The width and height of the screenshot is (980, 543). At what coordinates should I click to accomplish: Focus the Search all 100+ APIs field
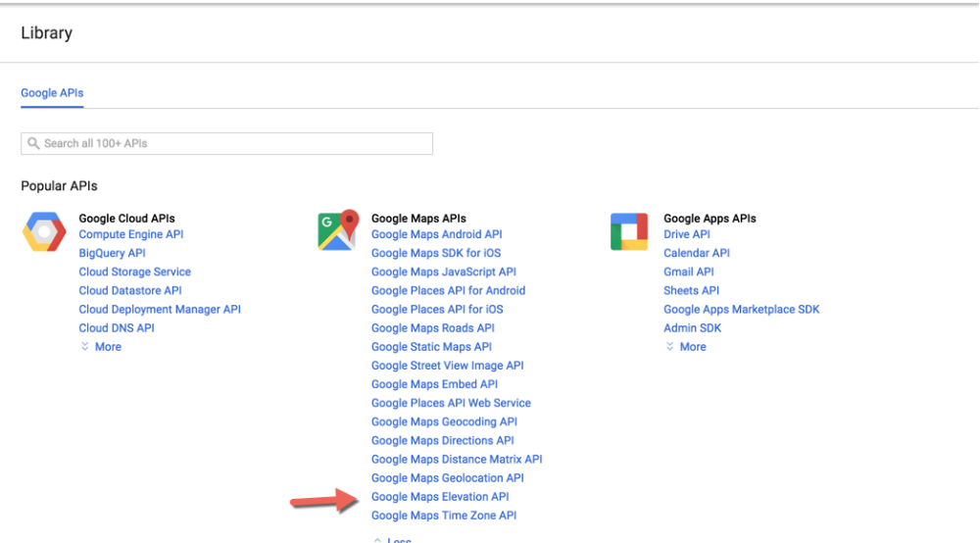coord(227,144)
